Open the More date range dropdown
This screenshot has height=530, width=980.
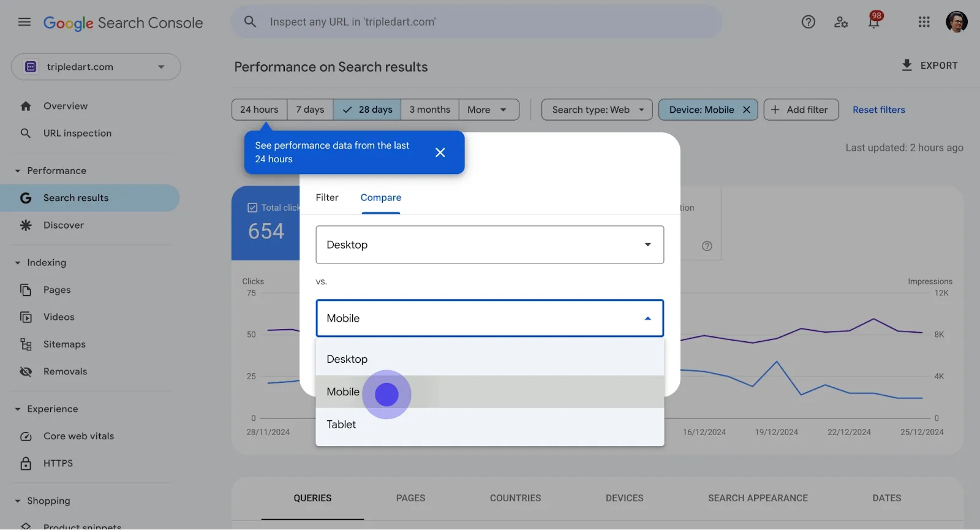(489, 110)
